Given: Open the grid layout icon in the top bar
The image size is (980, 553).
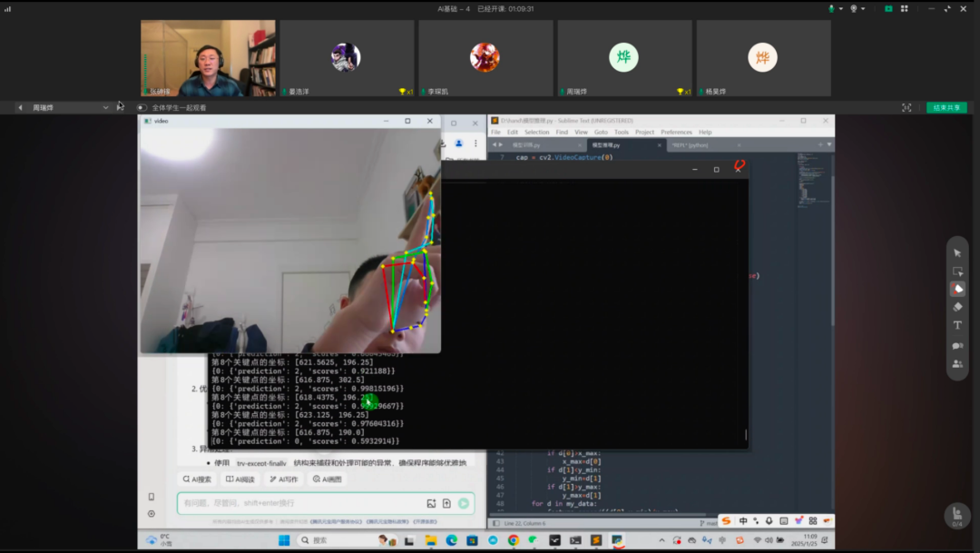Looking at the screenshot, I should click(905, 9).
